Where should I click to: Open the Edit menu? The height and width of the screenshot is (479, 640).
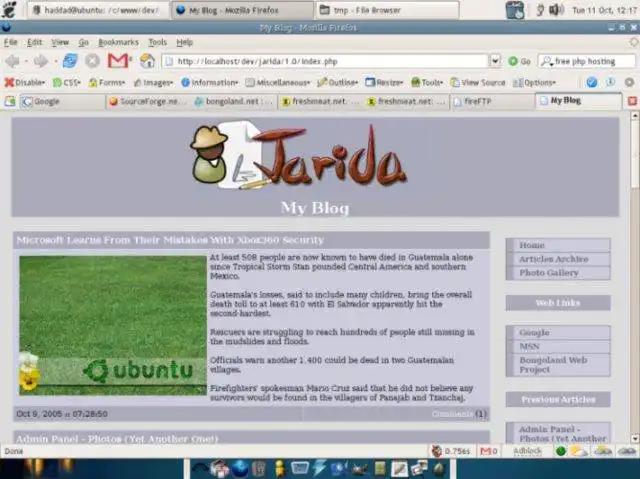[x=35, y=42]
